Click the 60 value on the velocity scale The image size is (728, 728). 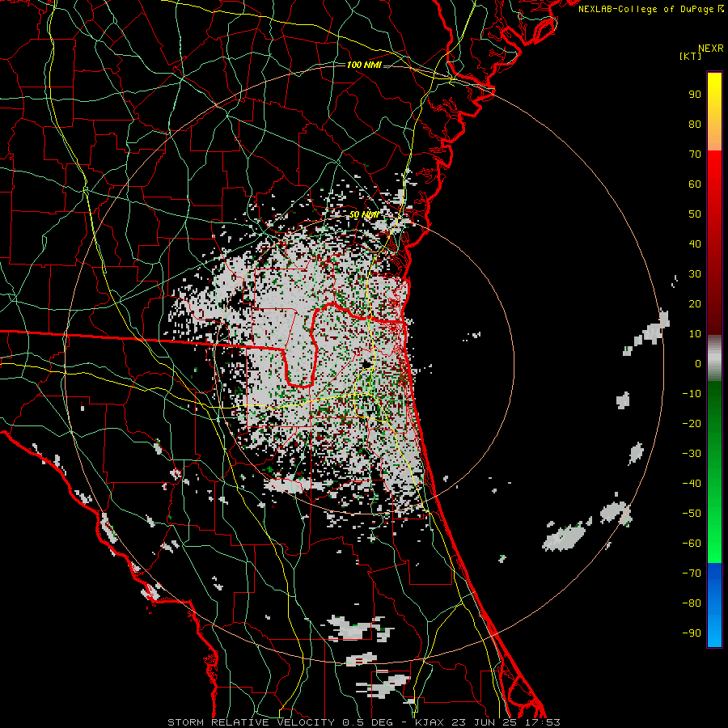click(695, 184)
